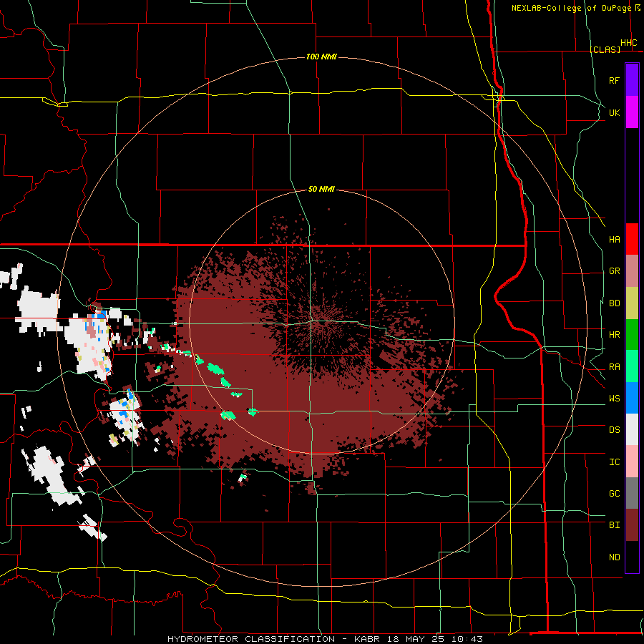644x644 pixels.
Task: Select the BD big drops legend swatch
Action: point(632,303)
